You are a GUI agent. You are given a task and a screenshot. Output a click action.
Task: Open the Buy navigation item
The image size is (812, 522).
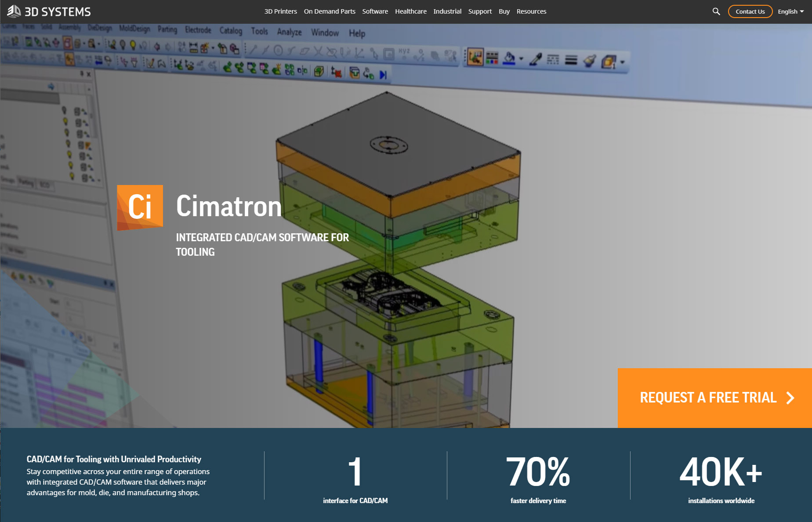[x=504, y=11]
